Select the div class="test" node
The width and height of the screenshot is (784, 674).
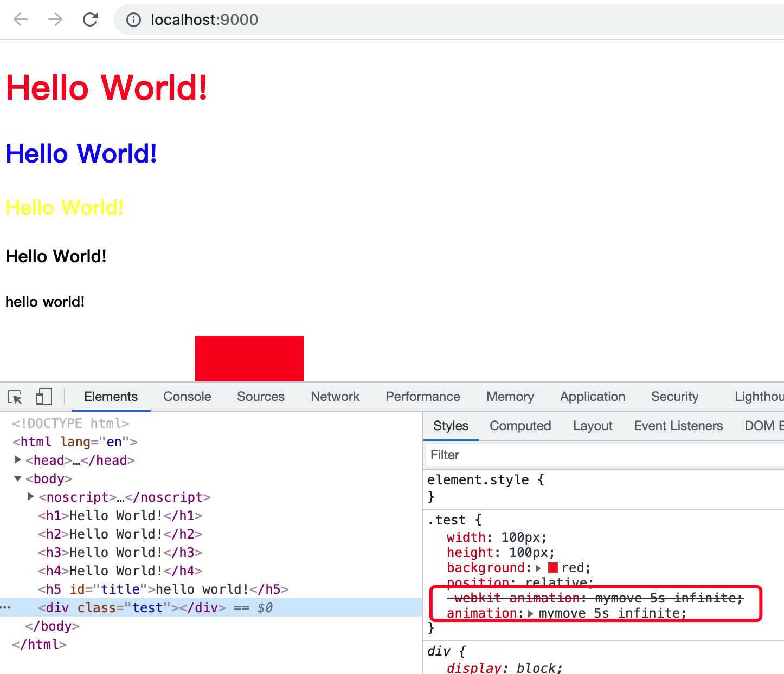132,607
